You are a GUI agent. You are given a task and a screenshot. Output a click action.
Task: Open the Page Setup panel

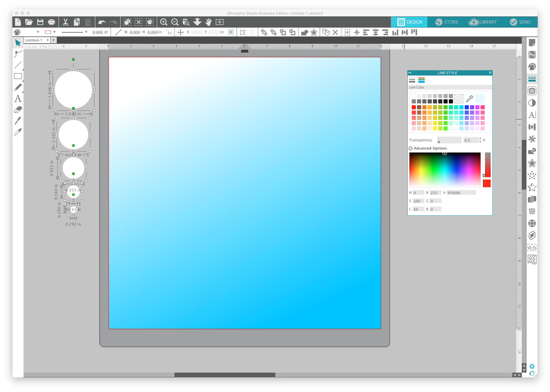[x=532, y=43]
